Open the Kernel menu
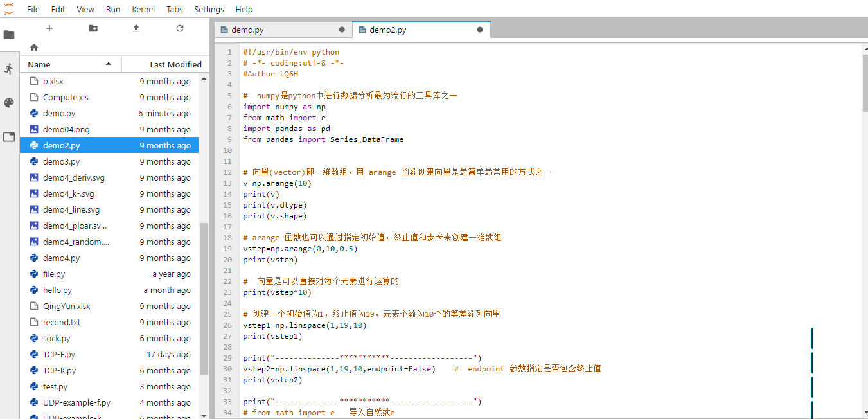Image resolution: width=868 pixels, height=419 pixels. 143,9
